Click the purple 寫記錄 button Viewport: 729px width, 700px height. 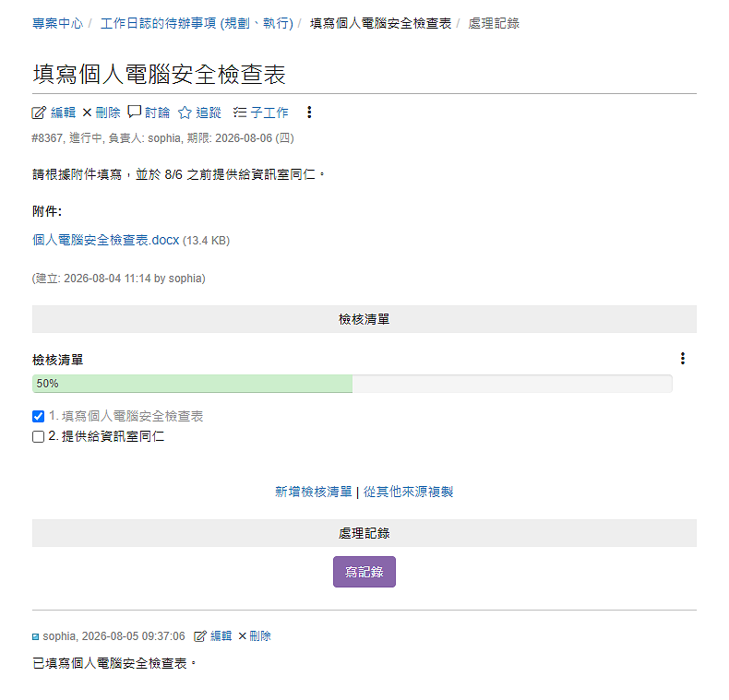click(364, 572)
